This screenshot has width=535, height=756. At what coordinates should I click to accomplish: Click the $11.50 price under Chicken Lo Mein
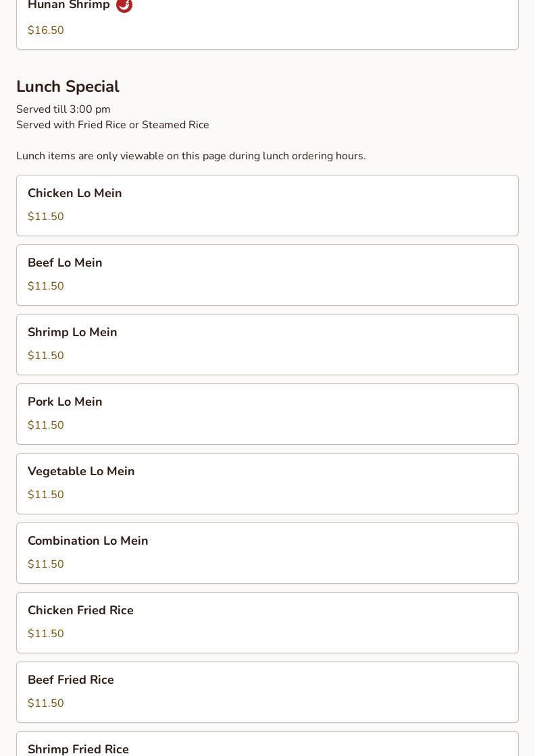click(x=46, y=217)
